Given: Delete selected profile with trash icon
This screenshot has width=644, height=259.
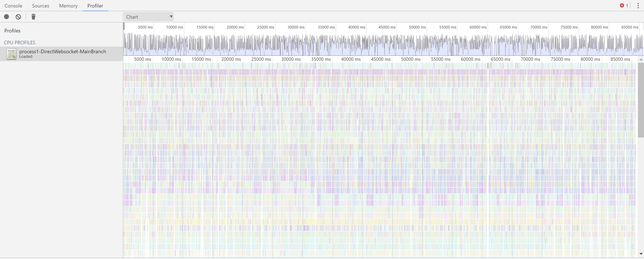Looking at the screenshot, I should pos(33,17).
